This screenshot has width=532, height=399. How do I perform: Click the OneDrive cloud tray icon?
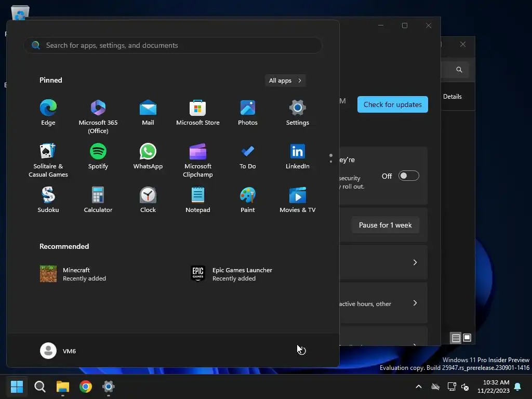click(x=435, y=387)
